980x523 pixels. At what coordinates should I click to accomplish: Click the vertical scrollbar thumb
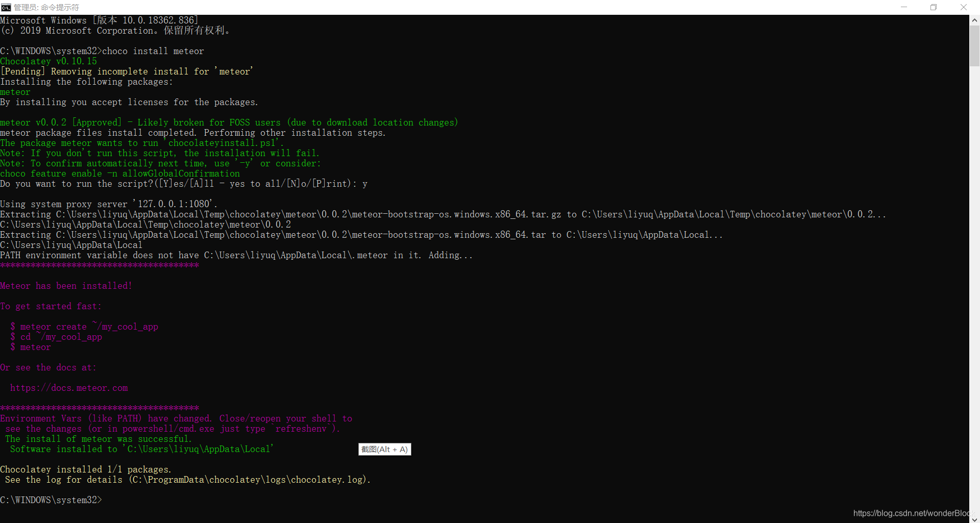pos(974,46)
